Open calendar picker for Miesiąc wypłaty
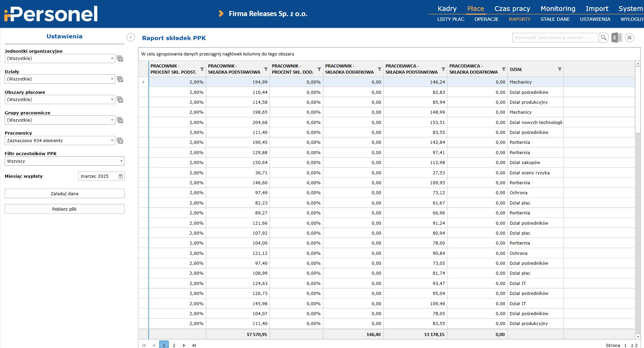Screen dimensions: 644x348 point(120,176)
